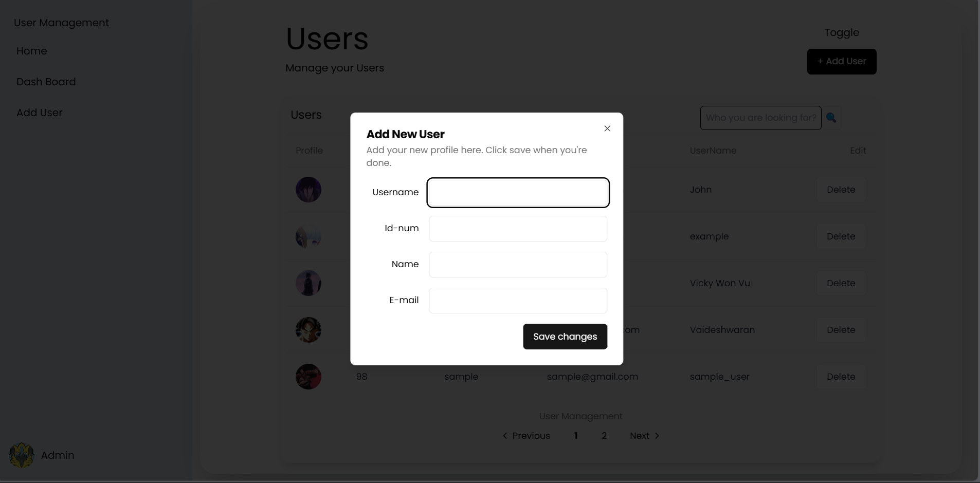Focus the Username input field
980x483 pixels.
pos(518,193)
